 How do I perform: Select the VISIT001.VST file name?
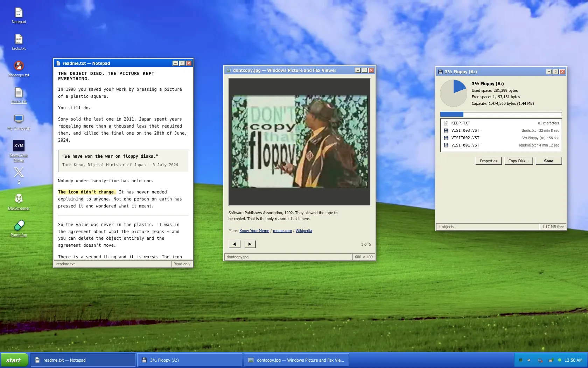(x=465, y=145)
